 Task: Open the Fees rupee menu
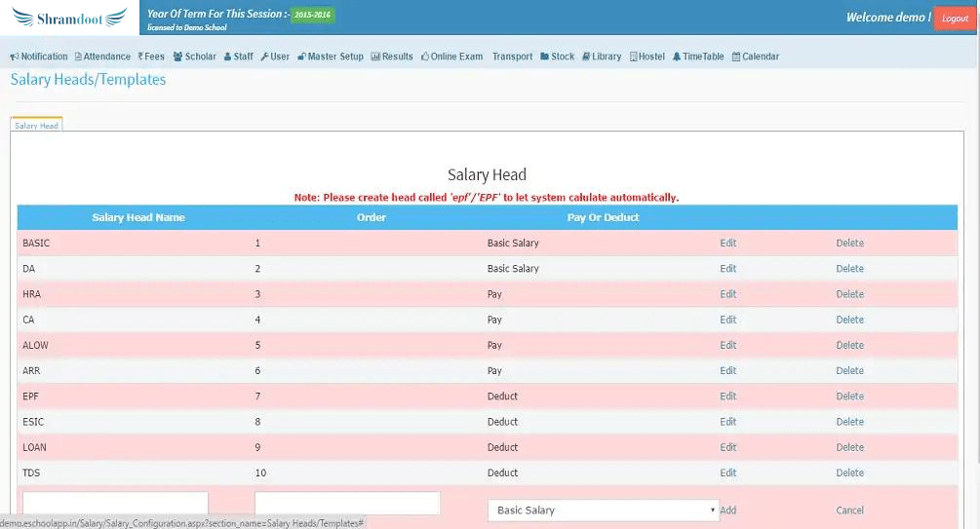[141, 57]
